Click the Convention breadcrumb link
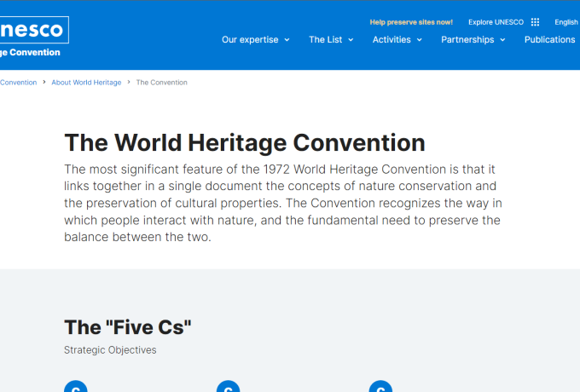The image size is (580, 392). [x=18, y=83]
